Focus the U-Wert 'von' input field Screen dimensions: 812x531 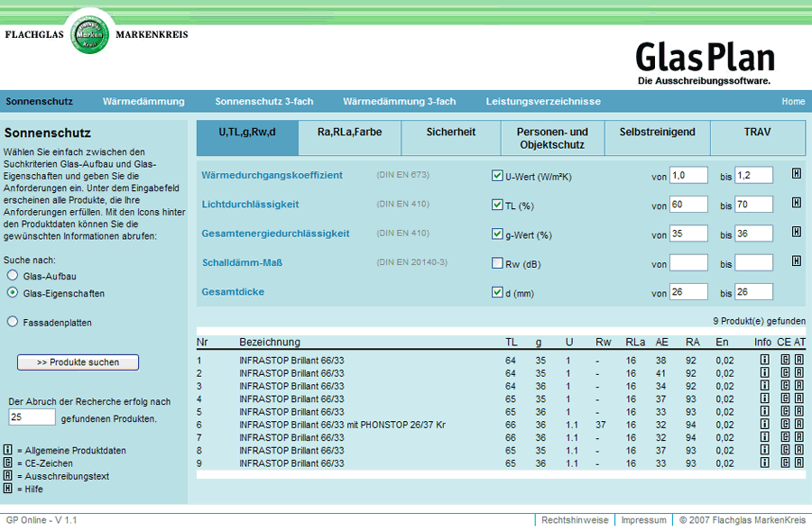pos(688,175)
